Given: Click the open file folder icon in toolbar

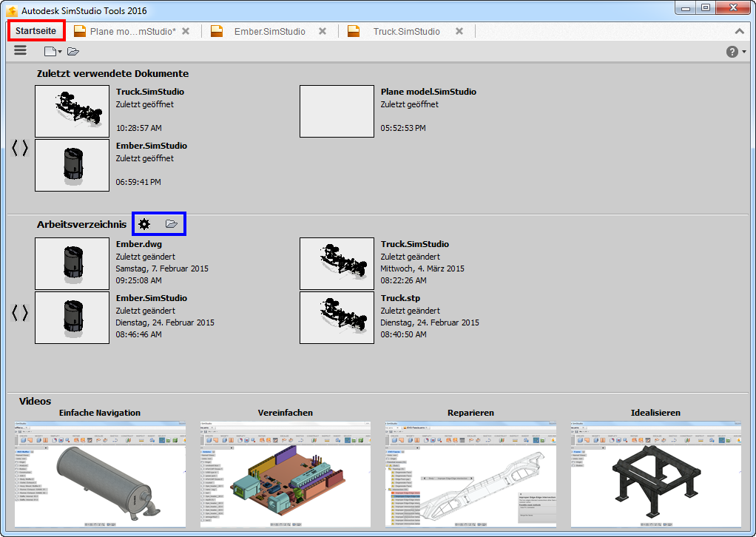Looking at the screenshot, I should point(72,51).
